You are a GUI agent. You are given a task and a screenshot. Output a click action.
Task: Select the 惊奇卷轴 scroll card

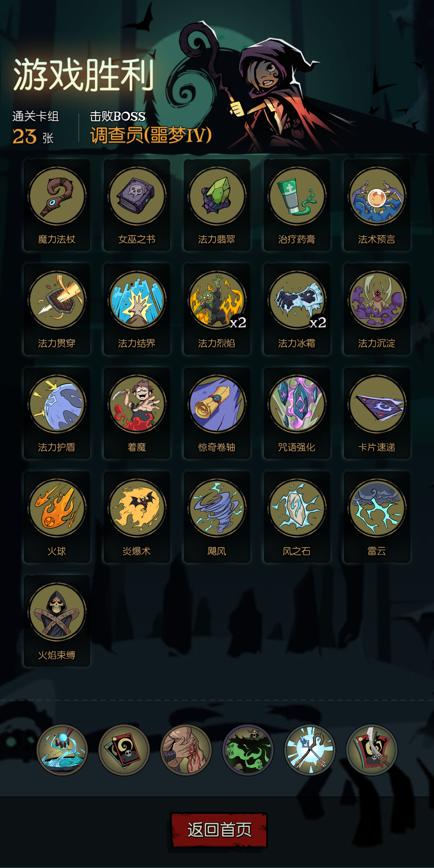217,413
